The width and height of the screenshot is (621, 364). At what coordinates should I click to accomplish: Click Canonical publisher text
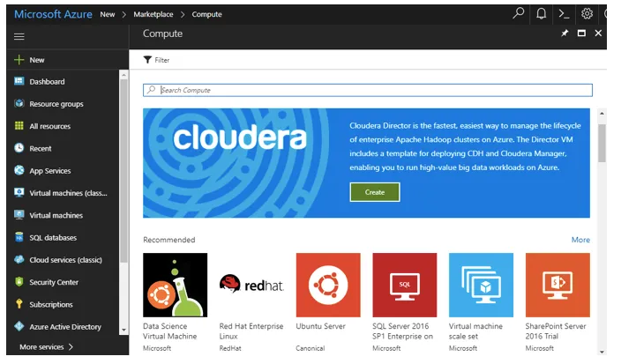click(x=310, y=348)
